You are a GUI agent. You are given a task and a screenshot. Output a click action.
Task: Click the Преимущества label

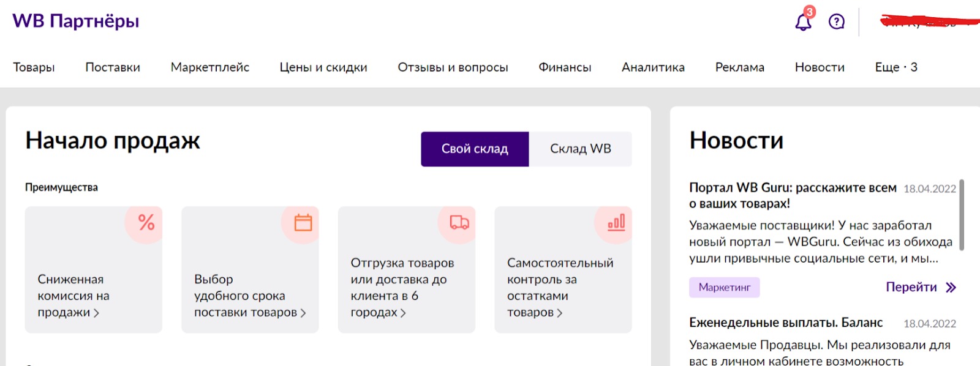(61, 187)
